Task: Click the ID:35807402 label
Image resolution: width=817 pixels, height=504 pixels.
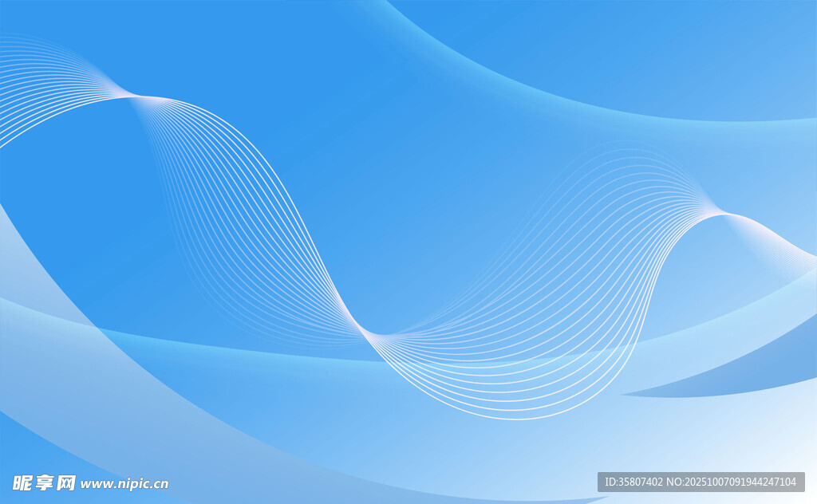Action: pos(634,482)
